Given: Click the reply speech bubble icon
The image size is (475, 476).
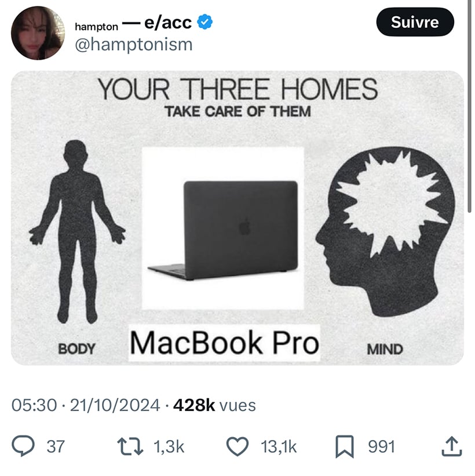Looking at the screenshot, I should pyautogui.click(x=23, y=446).
